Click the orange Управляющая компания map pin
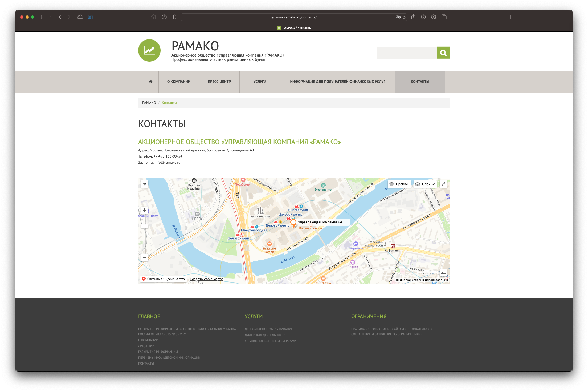 pos(293,223)
